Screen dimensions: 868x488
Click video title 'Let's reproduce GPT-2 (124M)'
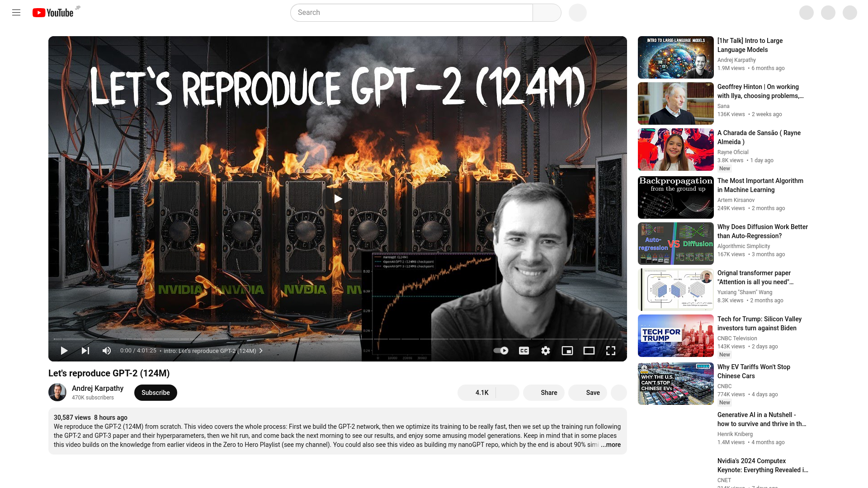coord(109,373)
